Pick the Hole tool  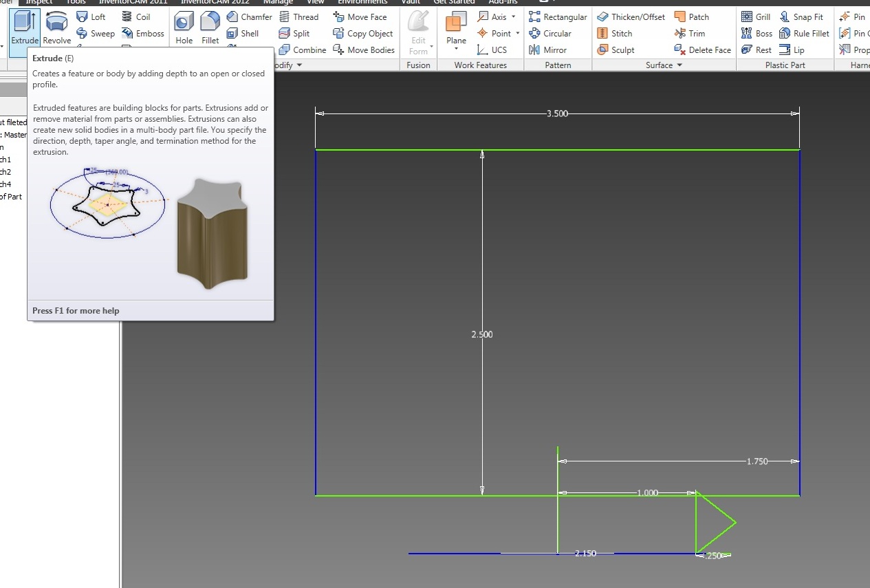[184, 28]
